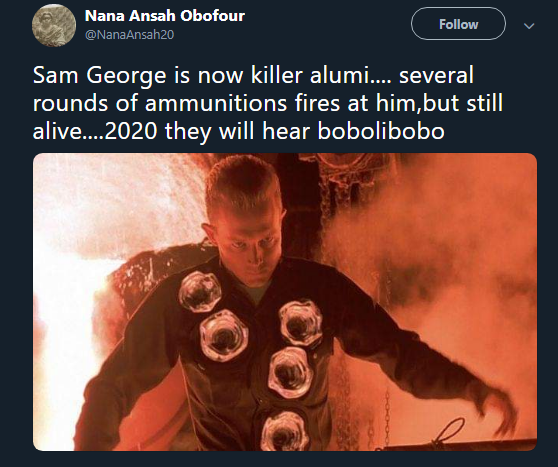Expand the tweet options chevron
Image resolution: width=558 pixels, height=467 pixels.
(x=529, y=26)
